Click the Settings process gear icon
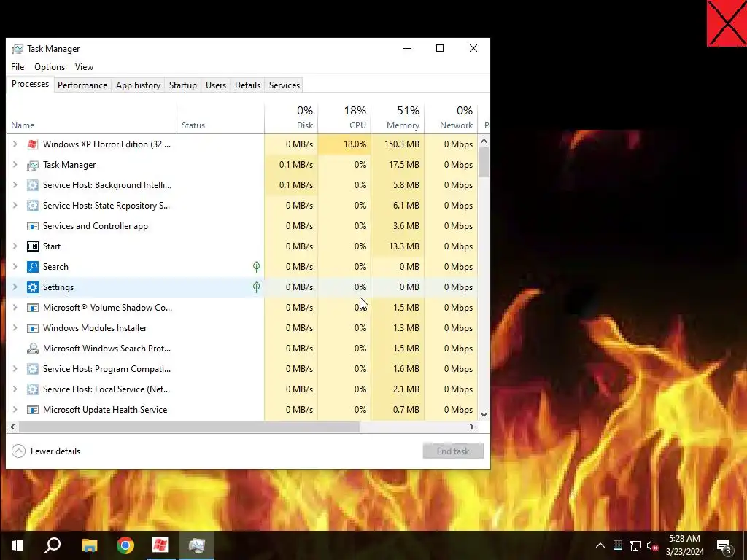 tap(32, 287)
